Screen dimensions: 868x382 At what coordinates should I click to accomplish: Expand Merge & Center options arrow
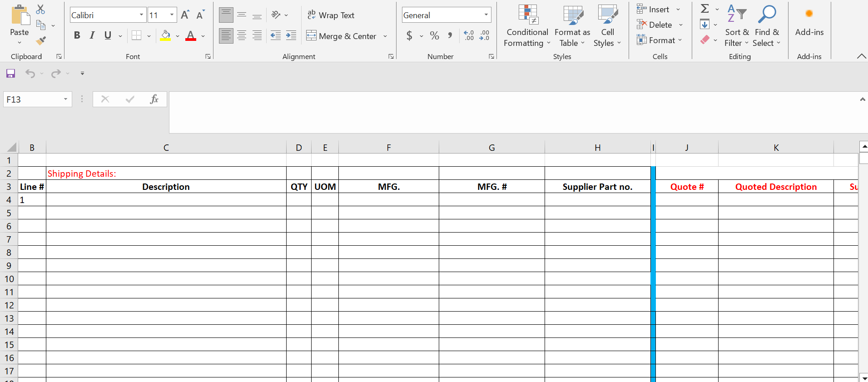pos(385,36)
